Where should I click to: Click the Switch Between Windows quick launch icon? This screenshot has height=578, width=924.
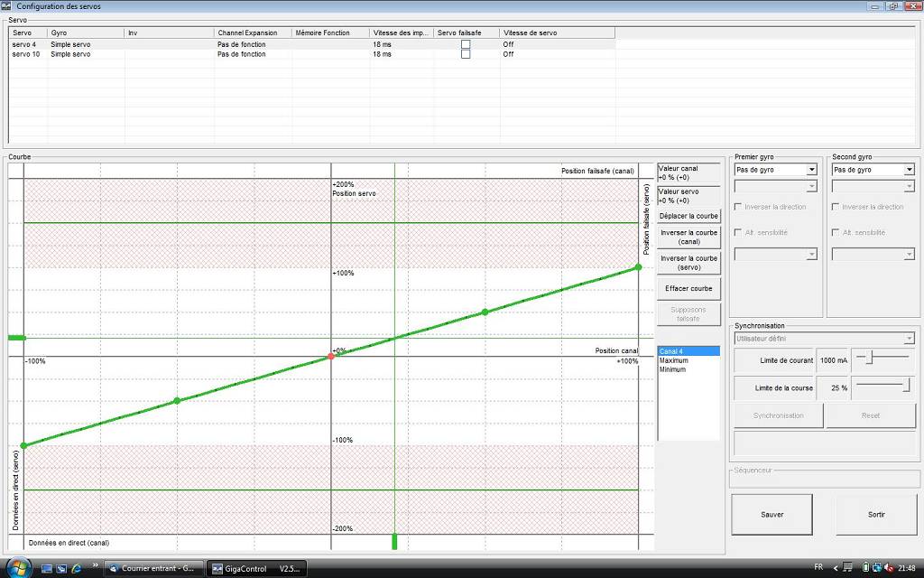point(62,569)
